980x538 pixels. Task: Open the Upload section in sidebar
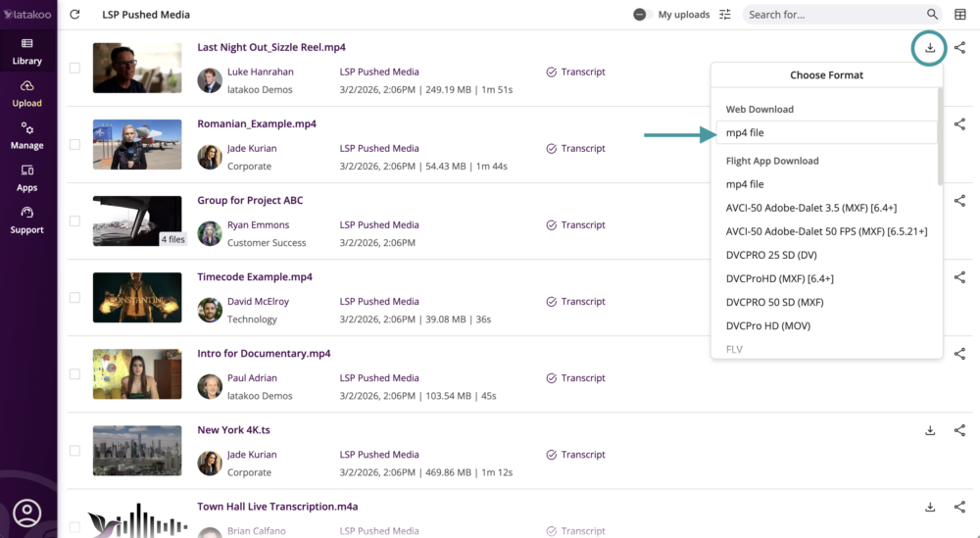point(27,94)
